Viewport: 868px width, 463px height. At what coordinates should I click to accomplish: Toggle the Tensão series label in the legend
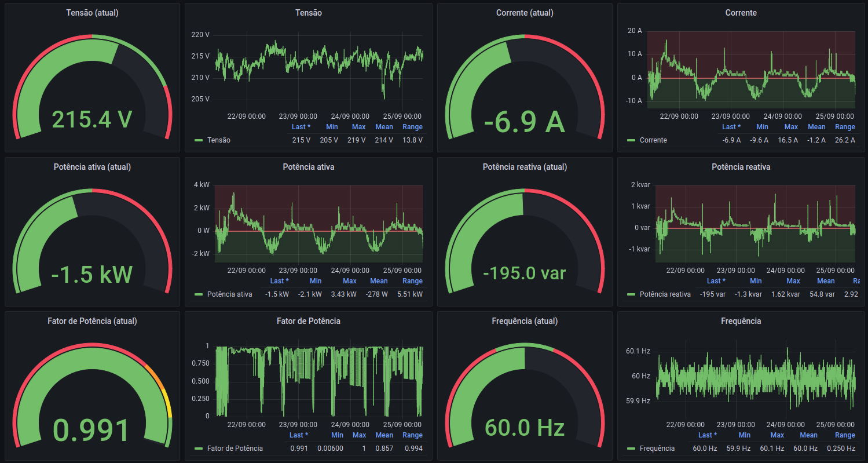218,140
